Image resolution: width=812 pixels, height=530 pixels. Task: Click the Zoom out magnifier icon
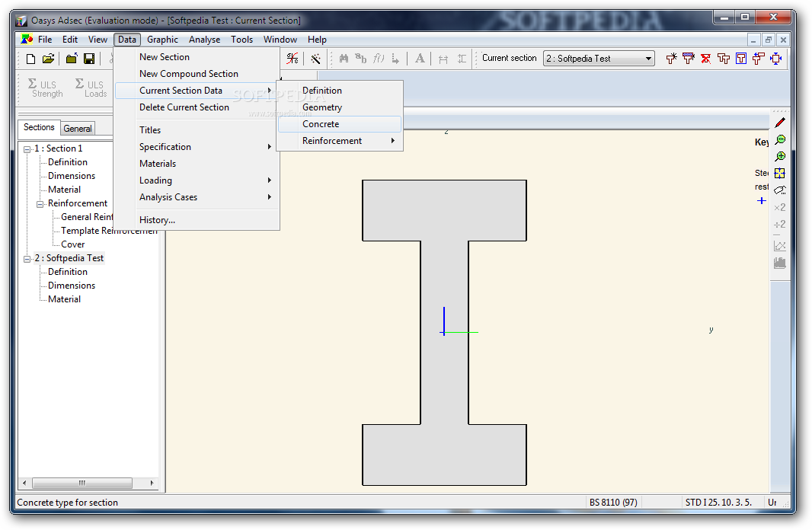tap(780, 140)
